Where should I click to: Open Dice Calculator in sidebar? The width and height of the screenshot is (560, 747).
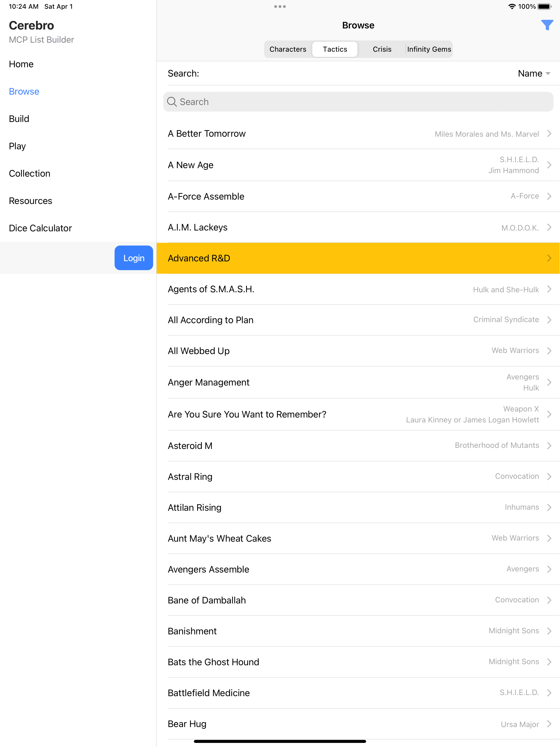40,228
